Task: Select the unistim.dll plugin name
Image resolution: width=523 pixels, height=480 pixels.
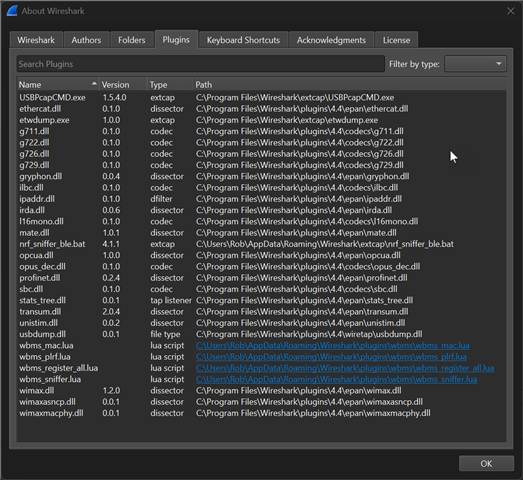Action: coord(39,323)
